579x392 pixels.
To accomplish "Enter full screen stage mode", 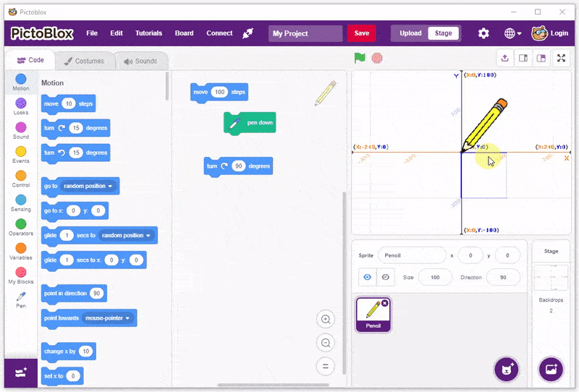I will (x=562, y=59).
